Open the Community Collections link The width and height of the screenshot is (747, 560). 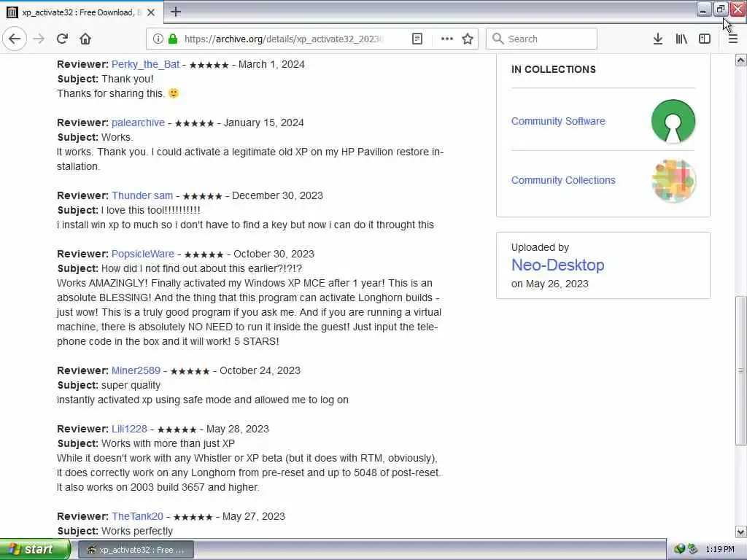pos(563,180)
